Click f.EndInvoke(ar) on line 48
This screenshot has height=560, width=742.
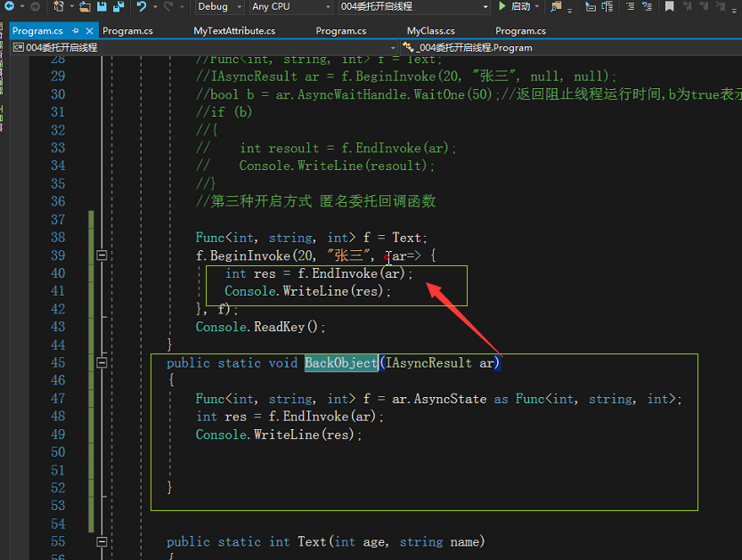tap(322, 417)
